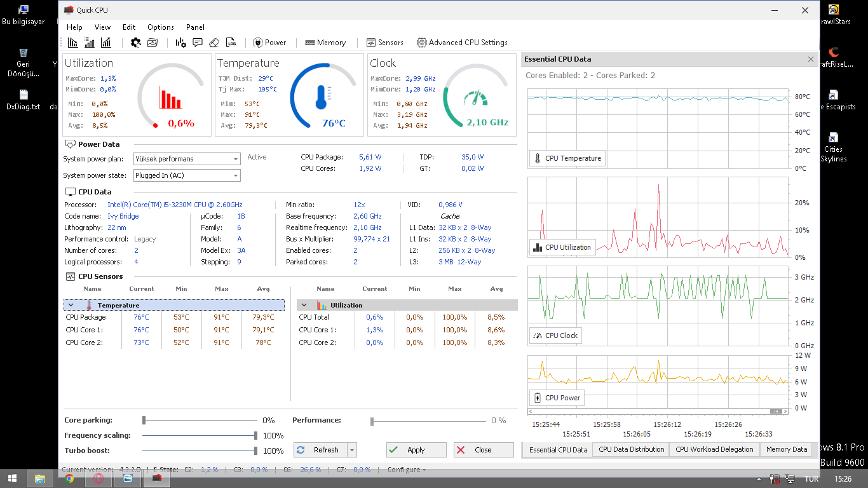Click the Refresh button

point(320,450)
